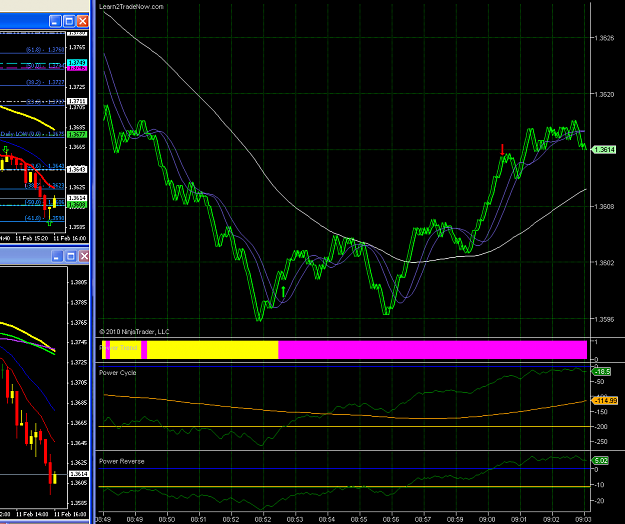Click the cyan 1.3749 price marker
625x524 pixels.
pos(77,63)
